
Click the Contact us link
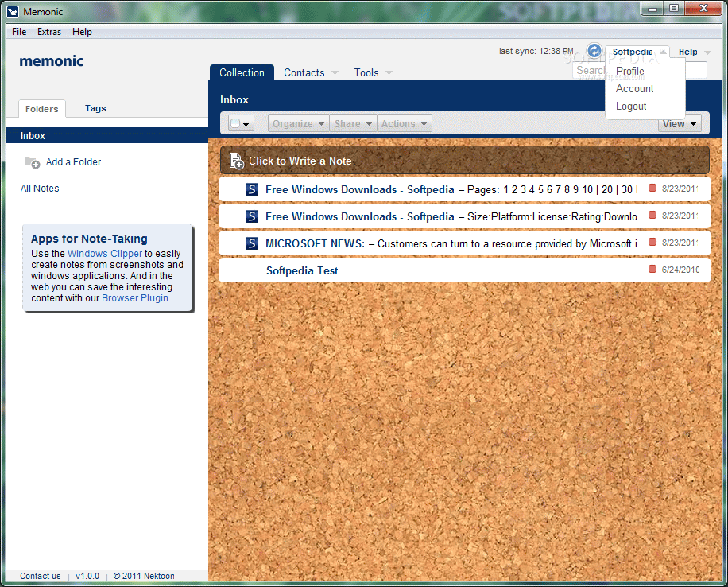click(x=41, y=576)
